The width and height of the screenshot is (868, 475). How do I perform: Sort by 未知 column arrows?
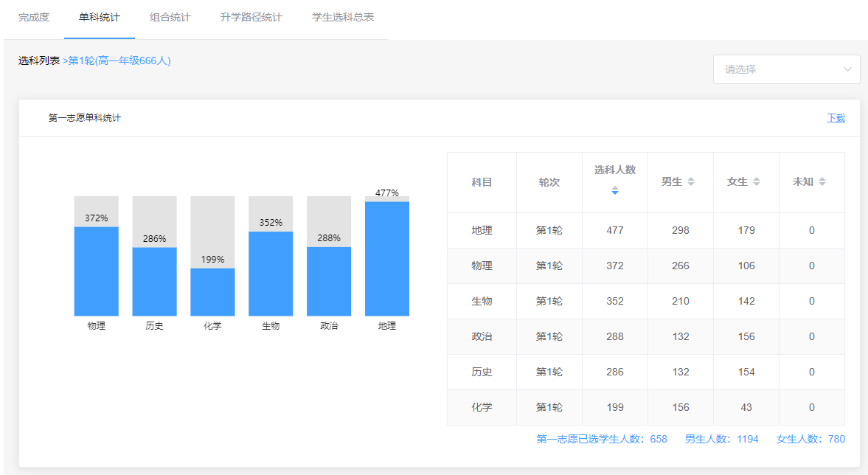822,181
